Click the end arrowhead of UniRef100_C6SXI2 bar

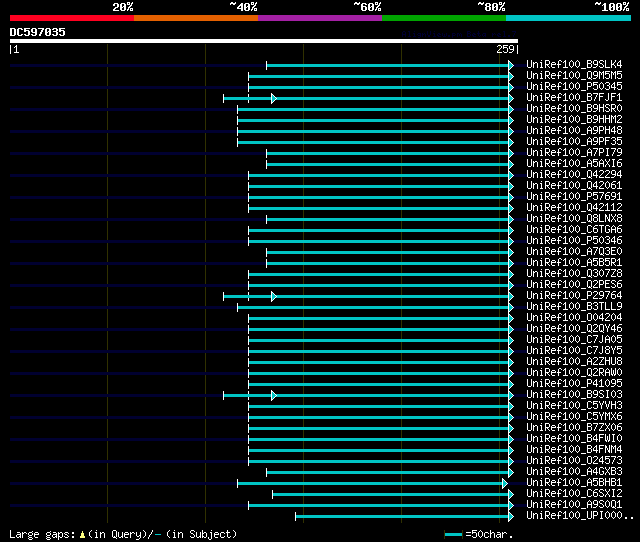click(x=511, y=495)
